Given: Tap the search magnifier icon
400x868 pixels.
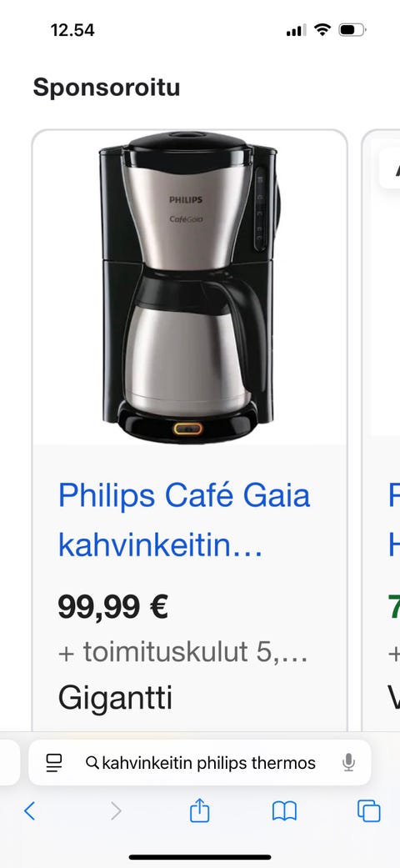Looking at the screenshot, I should 92,763.
